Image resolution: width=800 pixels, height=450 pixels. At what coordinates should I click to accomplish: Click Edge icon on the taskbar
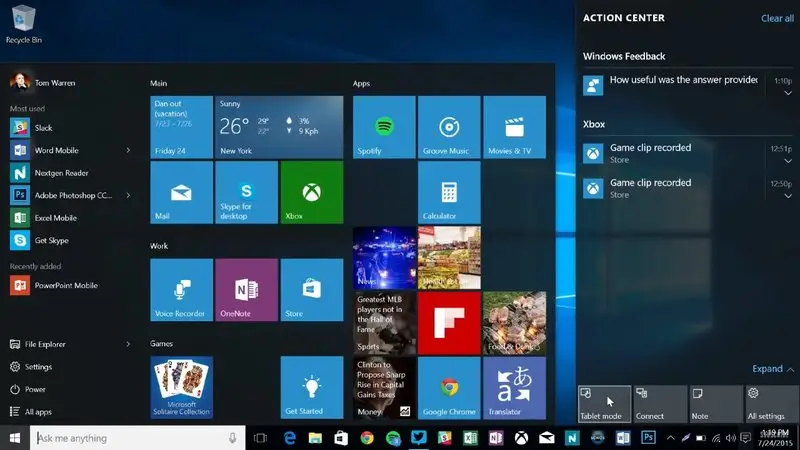click(289, 438)
